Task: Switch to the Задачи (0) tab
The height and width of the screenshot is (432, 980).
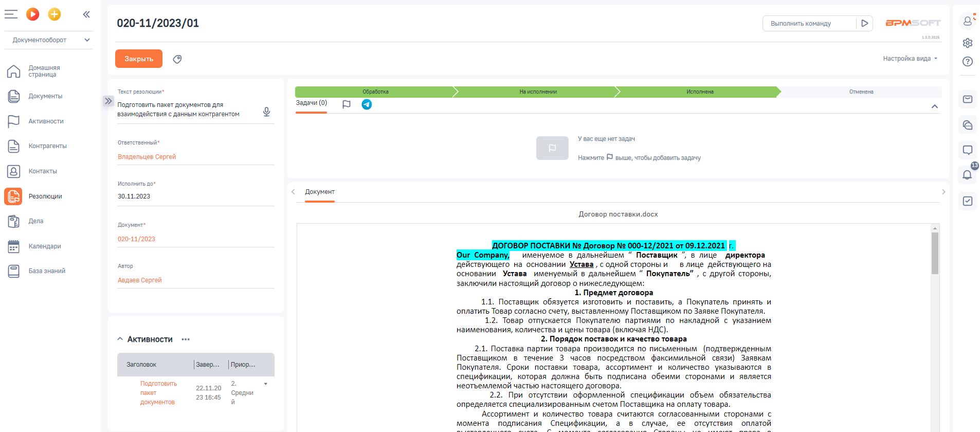Action: click(x=311, y=103)
